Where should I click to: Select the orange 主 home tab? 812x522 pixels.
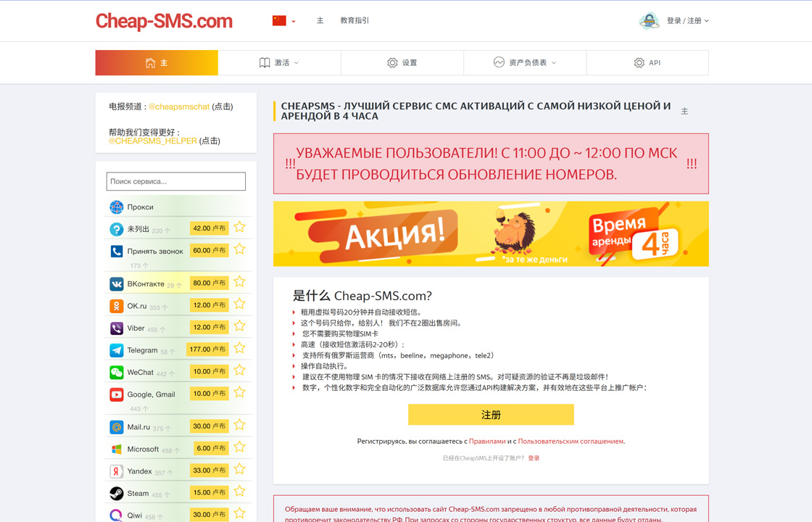157,62
